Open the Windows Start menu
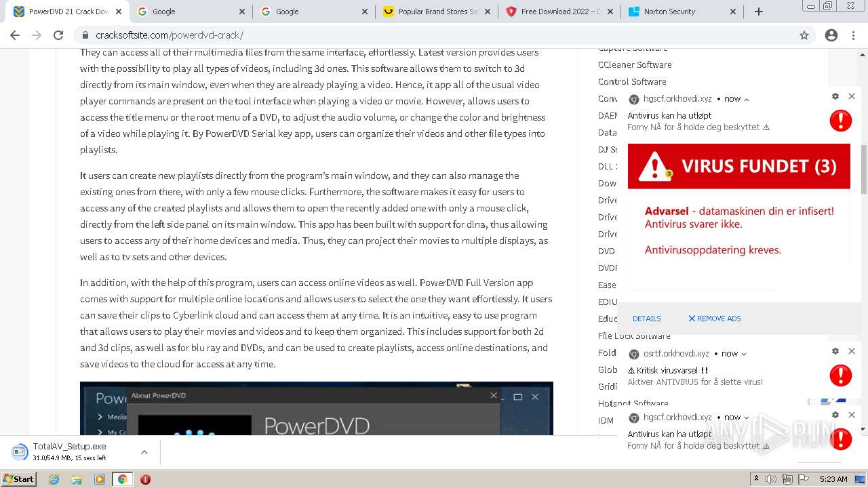This screenshot has width=868, height=488. pos(18,479)
